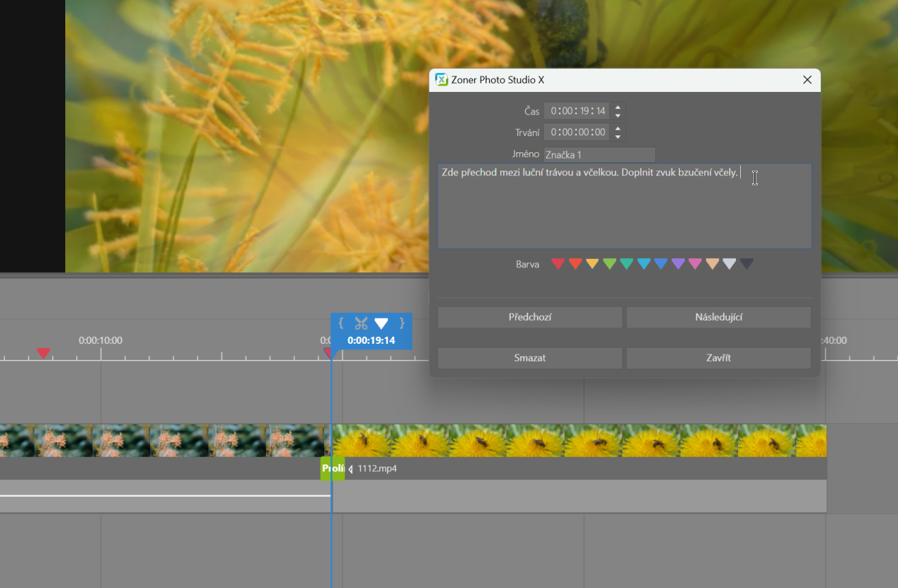Image resolution: width=898 pixels, height=588 pixels.
Task: Choose the dark gray marker color
Action: point(747,264)
